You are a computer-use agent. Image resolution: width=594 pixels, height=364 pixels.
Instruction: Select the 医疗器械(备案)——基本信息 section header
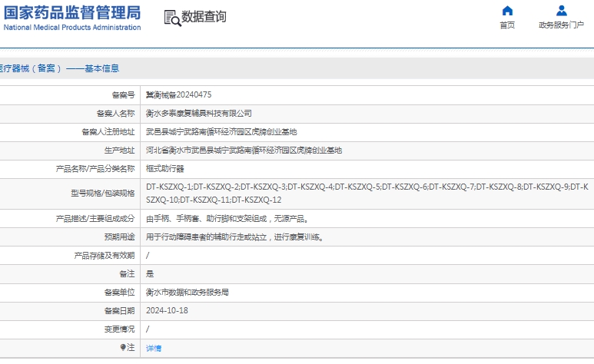coord(59,68)
